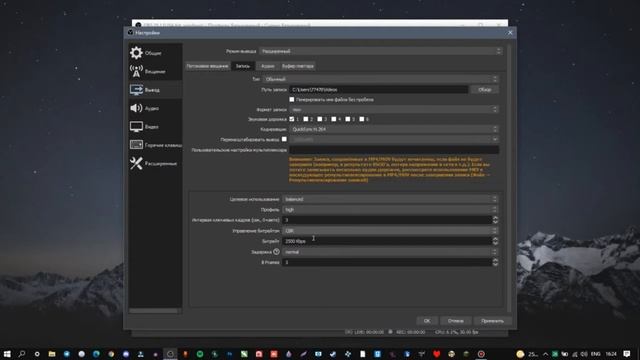Click the ENG language indicator
Viewport: 640px width, 360px height.
(x=596, y=354)
